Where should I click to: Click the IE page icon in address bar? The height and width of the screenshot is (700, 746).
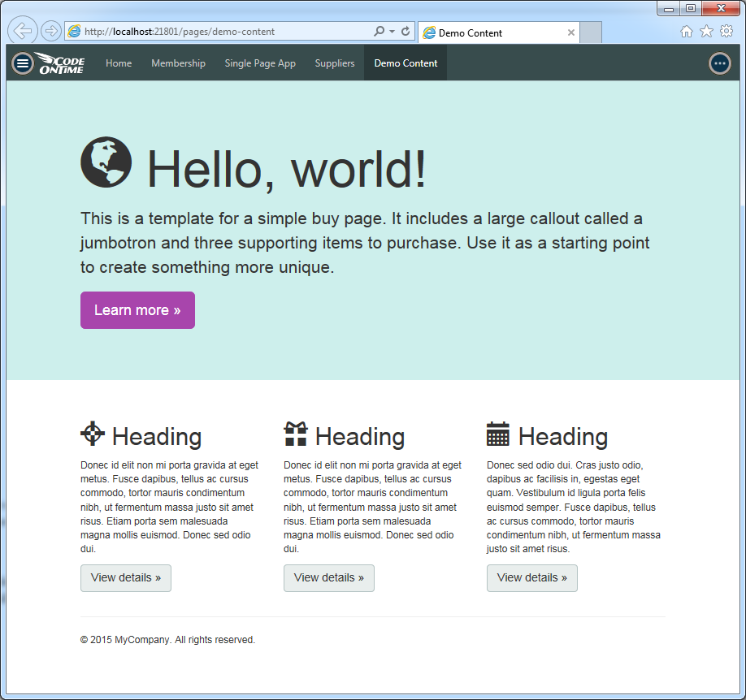[74, 32]
